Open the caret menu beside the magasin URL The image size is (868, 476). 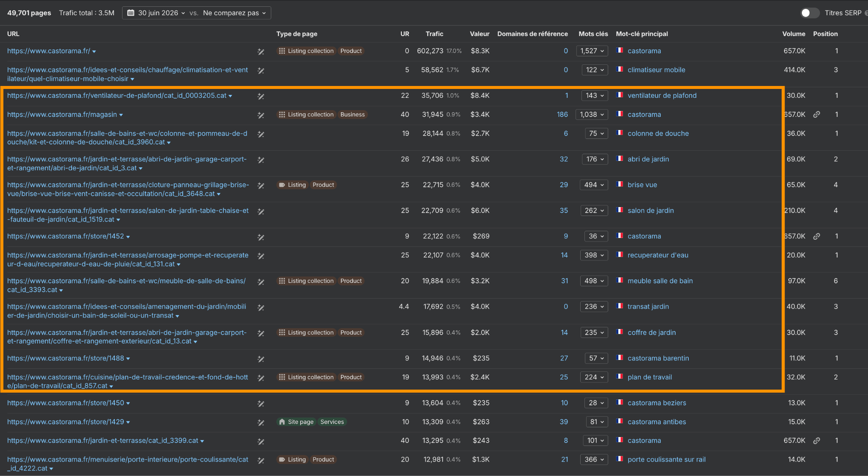pos(121,115)
